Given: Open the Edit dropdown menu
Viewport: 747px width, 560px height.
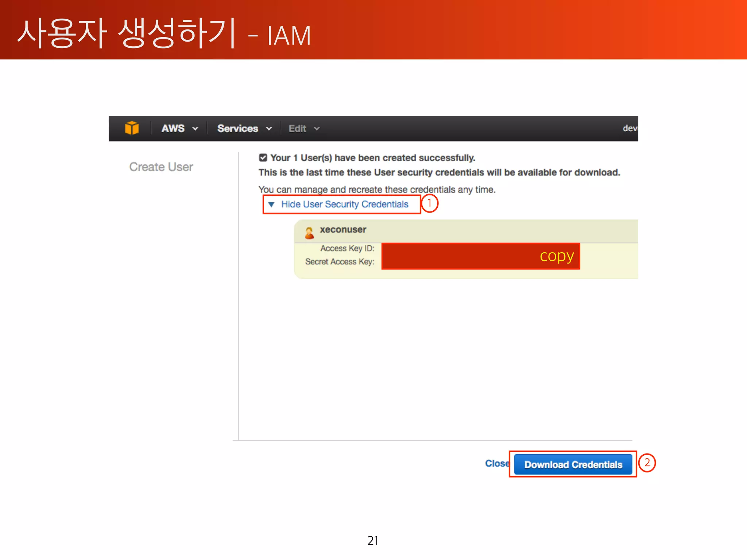Looking at the screenshot, I should [x=304, y=128].
